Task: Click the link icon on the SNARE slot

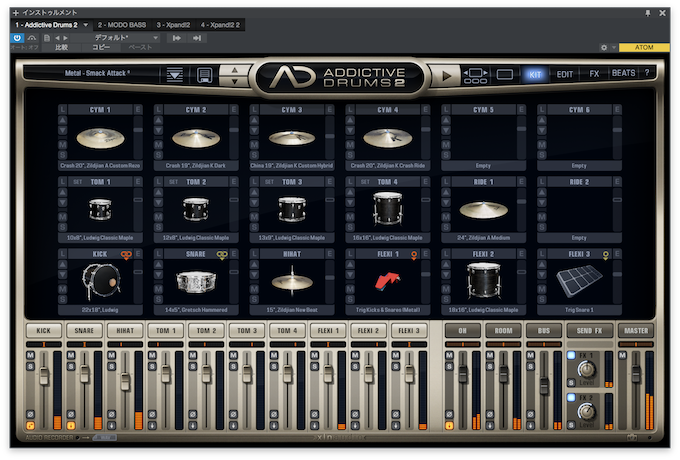Action: click(222, 254)
